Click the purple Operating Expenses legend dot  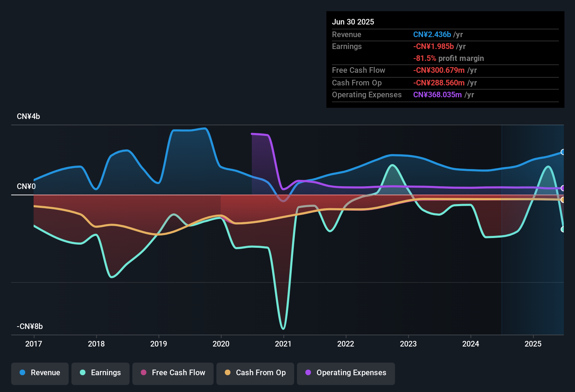(308, 373)
